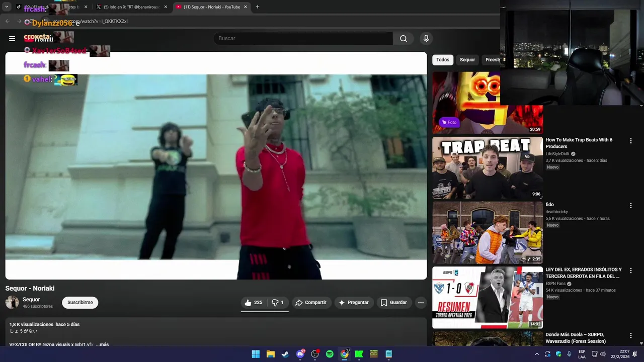The image size is (644, 362).
Task: Open Notepad from the taskbar
Action: (388, 354)
